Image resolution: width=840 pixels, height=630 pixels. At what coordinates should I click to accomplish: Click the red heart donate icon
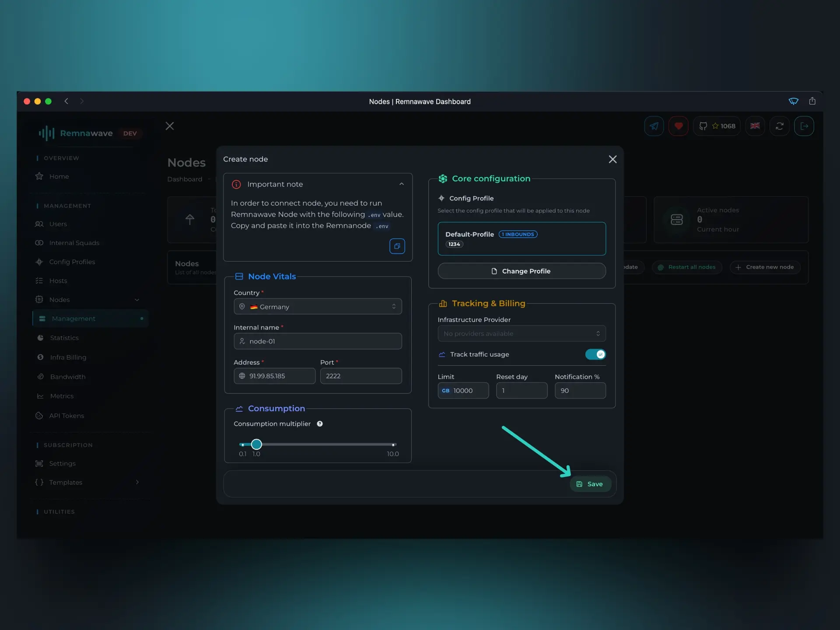point(679,126)
